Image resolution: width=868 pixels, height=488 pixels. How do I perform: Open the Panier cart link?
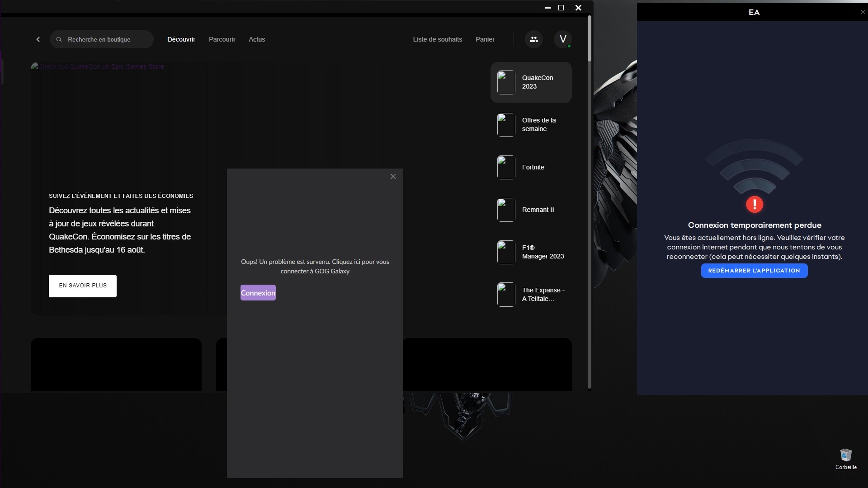pyautogui.click(x=485, y=39)
